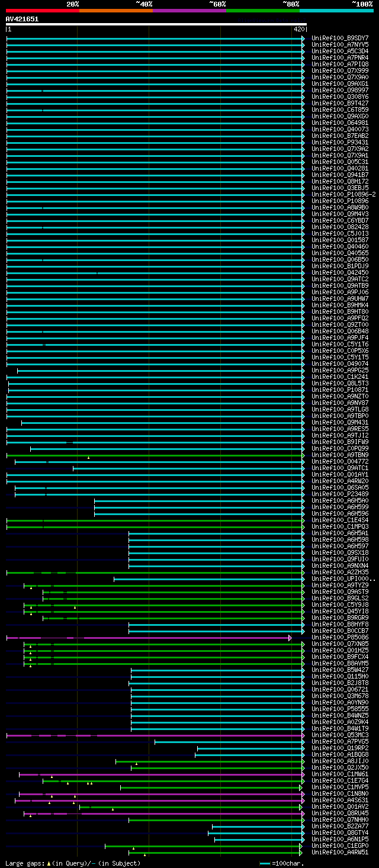
Task: Select the UniRef100_P85086 label
Action: [340, 637]
